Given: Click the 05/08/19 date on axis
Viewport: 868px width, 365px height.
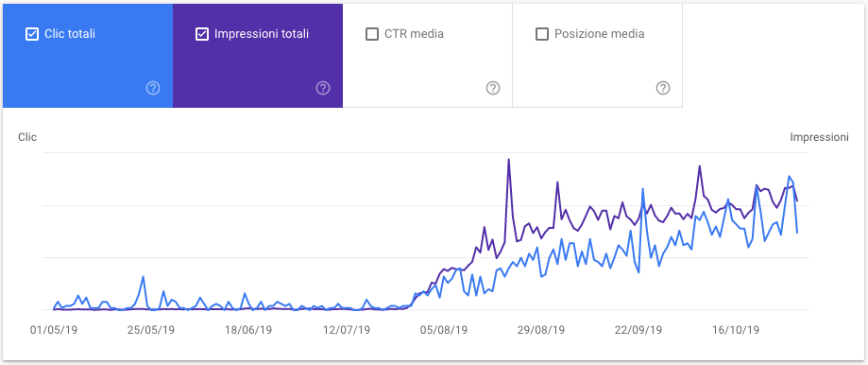Looking at the screenshot, I should tap(443, 330).
